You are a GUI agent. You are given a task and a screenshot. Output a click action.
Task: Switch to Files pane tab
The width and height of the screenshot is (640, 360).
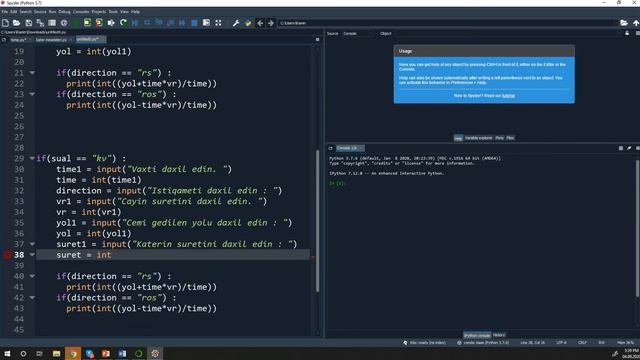pyautogui.click(x=510, y=138)
